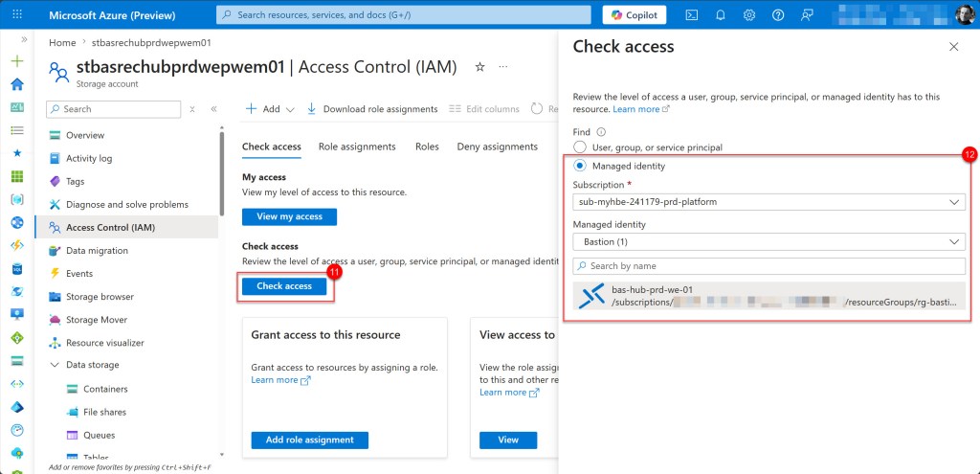Select the Managed identity radio button
Viewport: 980px width, 474px height.
(580, 166)
